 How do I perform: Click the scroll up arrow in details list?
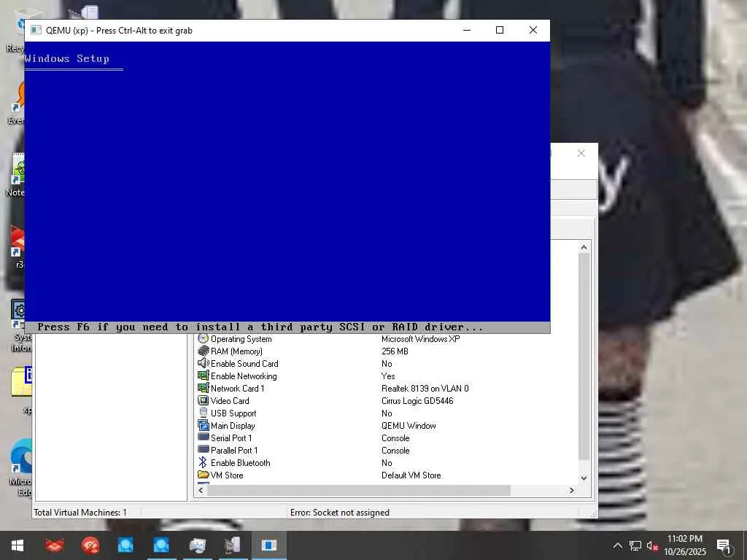coord(584,247)
